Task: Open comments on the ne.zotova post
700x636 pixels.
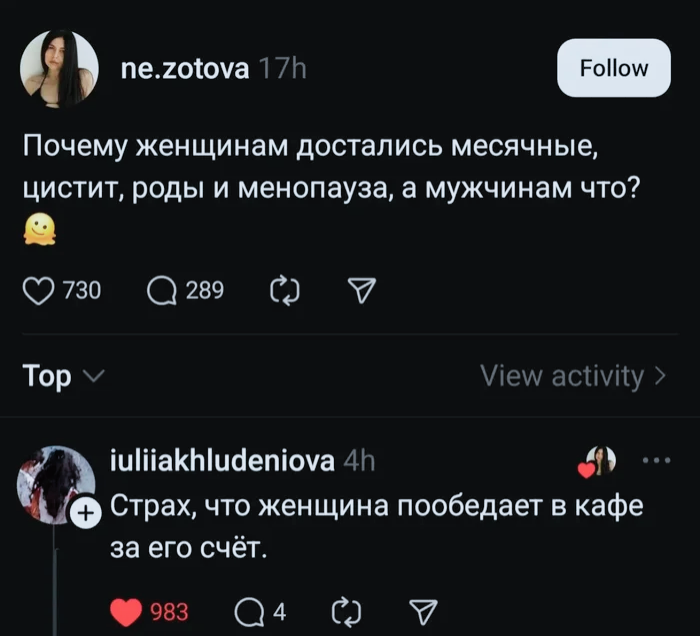Action: click(x=161, y=290)
